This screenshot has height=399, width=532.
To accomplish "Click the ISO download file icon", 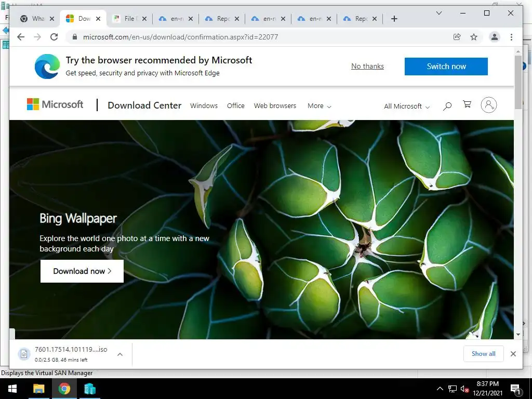I will 24,354.
